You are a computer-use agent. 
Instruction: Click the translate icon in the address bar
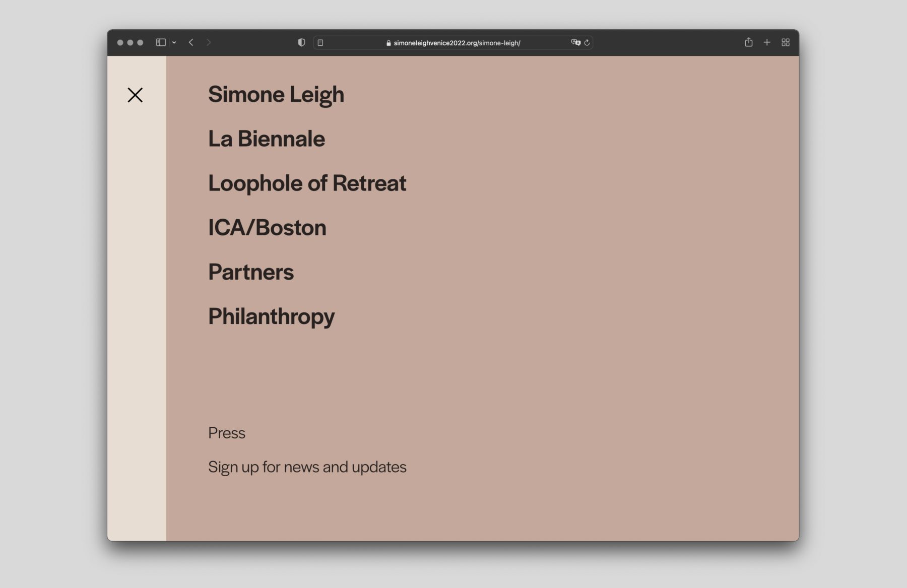(575, 43)
